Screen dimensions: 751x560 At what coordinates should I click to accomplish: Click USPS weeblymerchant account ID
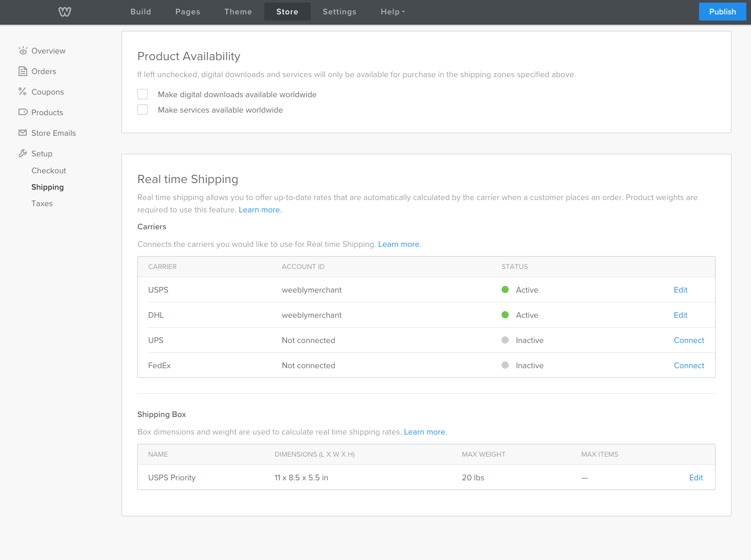312,290
